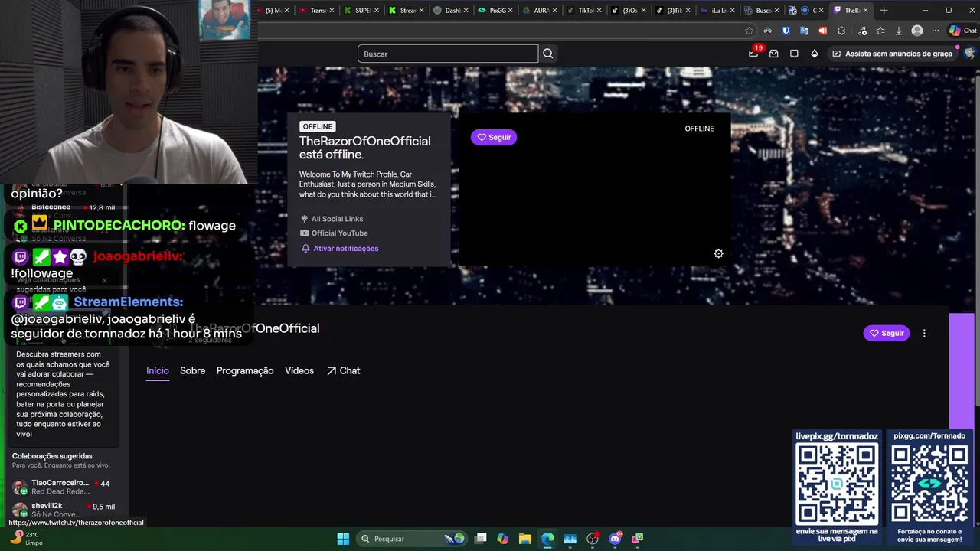The width and height of the screenshot is (980, 551).
Task: Open a new browser tab with plus
Action: (884, 11)
